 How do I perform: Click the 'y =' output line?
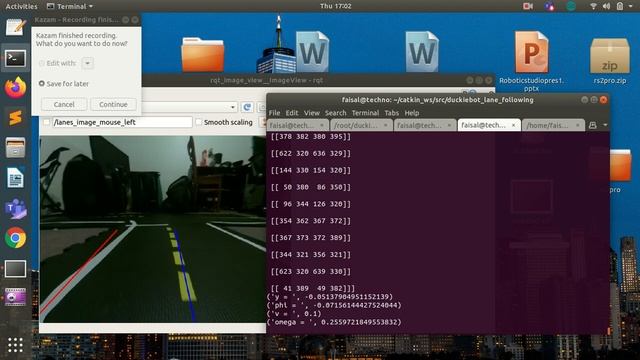tap(330, 297)
